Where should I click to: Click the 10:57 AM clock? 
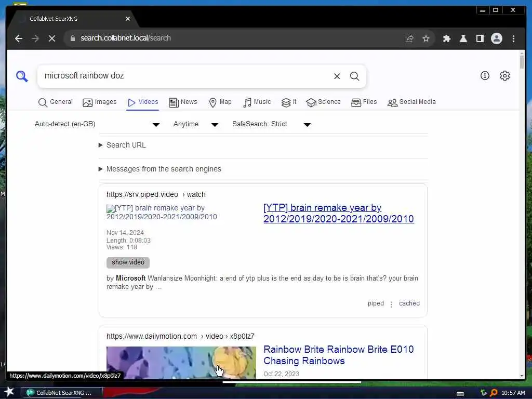513,393
